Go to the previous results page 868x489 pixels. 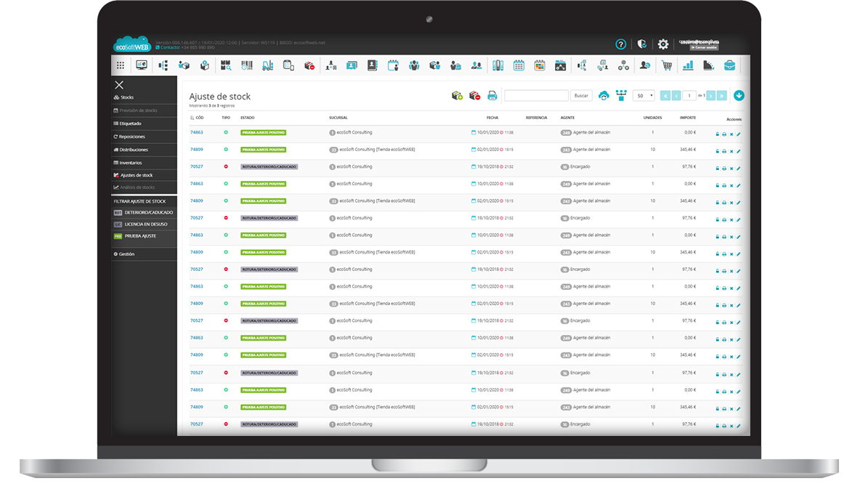click(x=676, y=96)
